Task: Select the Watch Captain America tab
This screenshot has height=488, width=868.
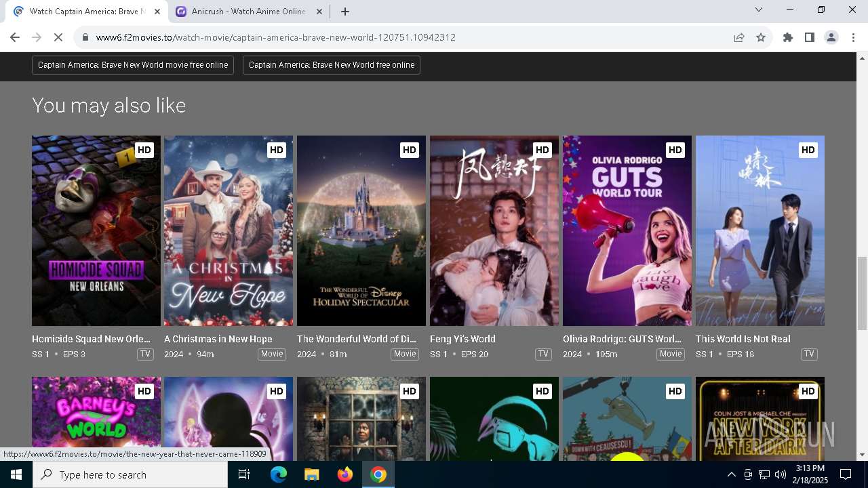Action: coord(87,12)
